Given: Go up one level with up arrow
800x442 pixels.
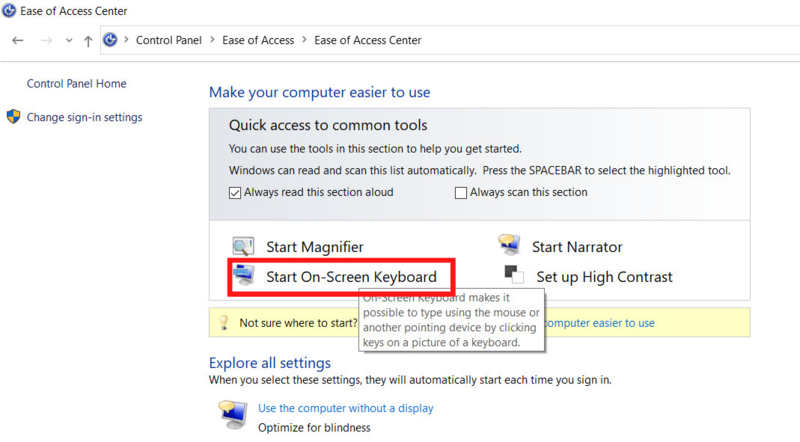Looking at the screenshot, I should click(88, 41).
